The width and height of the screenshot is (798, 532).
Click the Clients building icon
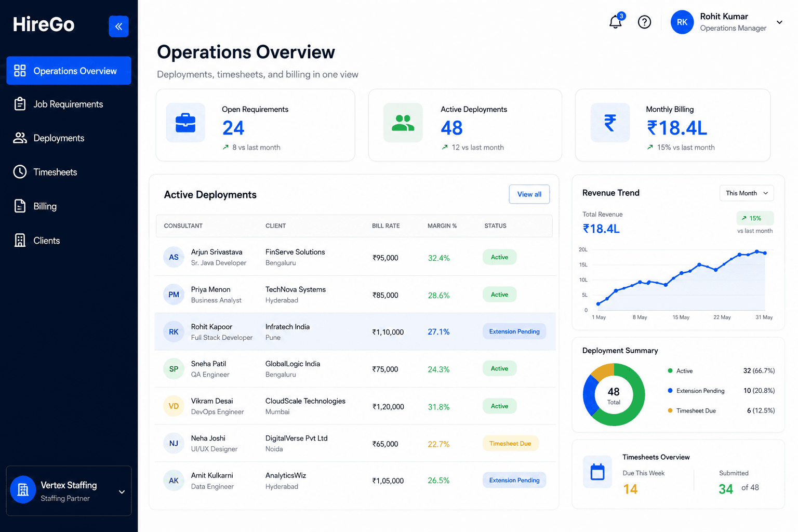pyautogui.click(x=20, y=240)
